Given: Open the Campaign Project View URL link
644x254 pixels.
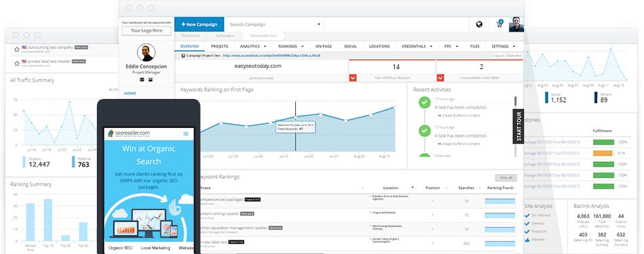Looking at the screenshot, I should coord(272,56).
